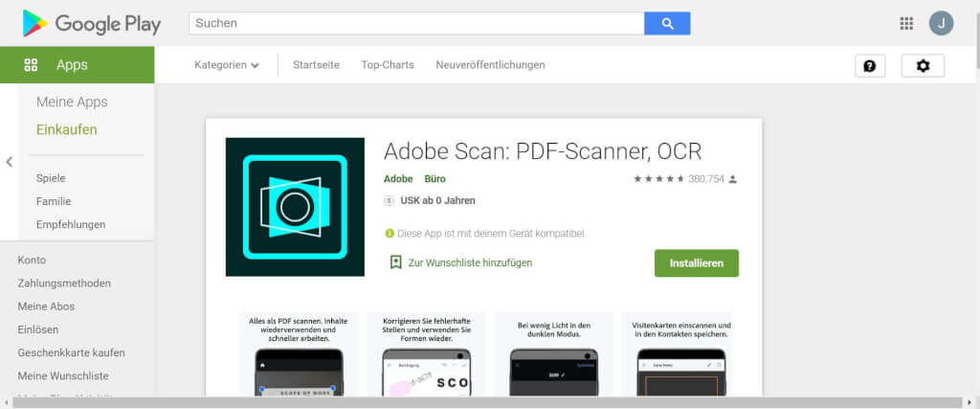Click the Google Play logo

point(91,23)
